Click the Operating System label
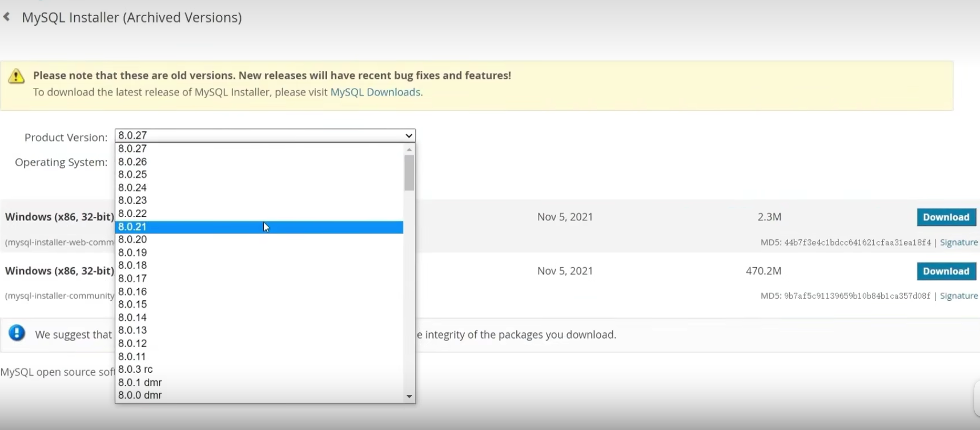The height and width of the screenshot is (430, 980). coord(61,162)
